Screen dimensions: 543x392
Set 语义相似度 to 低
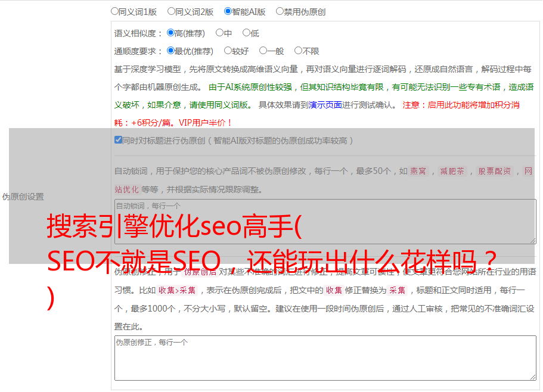(x=246, y=33)
